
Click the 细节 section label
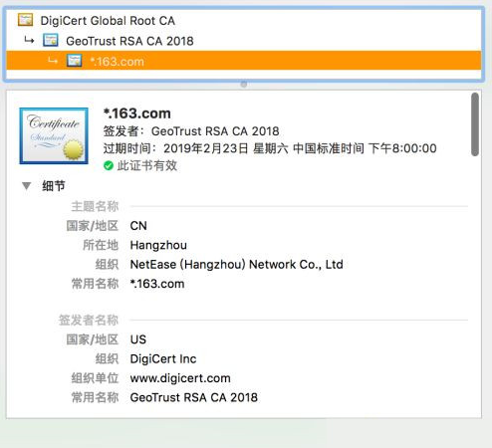pyautogui.click(x=54, y=186)
